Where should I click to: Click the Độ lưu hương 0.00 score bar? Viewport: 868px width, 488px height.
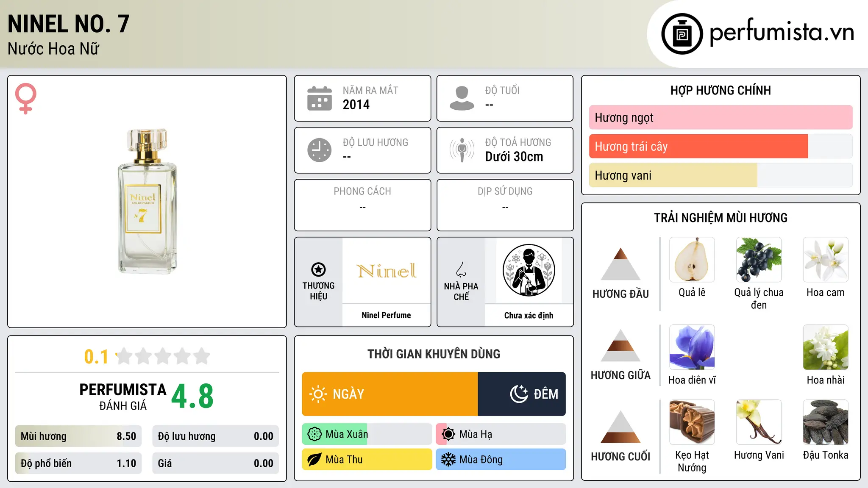(x=216, y=436)
